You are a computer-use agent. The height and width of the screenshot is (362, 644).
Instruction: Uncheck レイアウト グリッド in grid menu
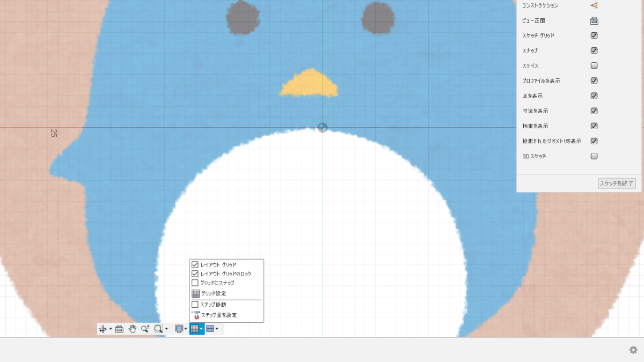pyautogui.click(x=195, y=265)
